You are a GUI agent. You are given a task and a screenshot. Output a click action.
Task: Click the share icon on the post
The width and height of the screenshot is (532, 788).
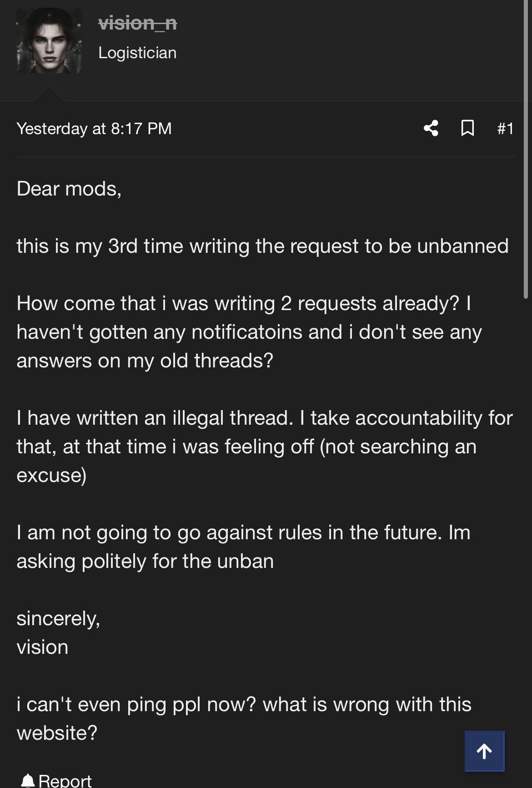click(431, 128)
